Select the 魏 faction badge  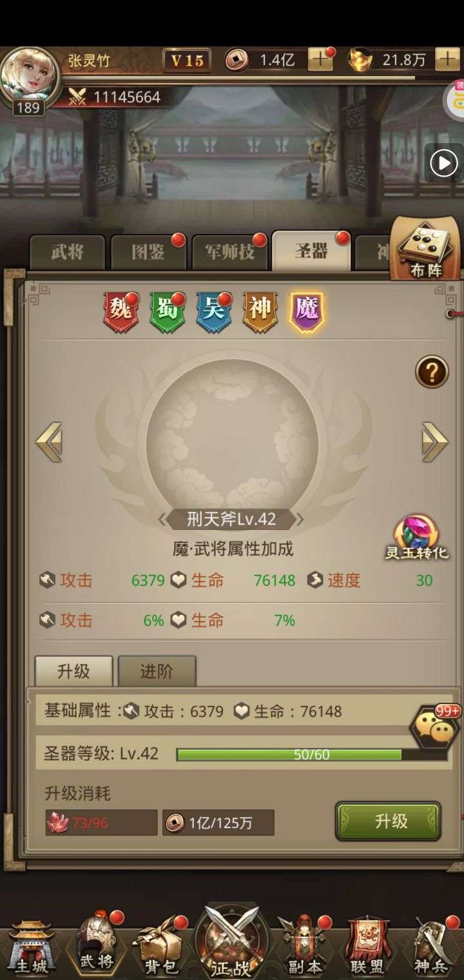tap(121, 312)
